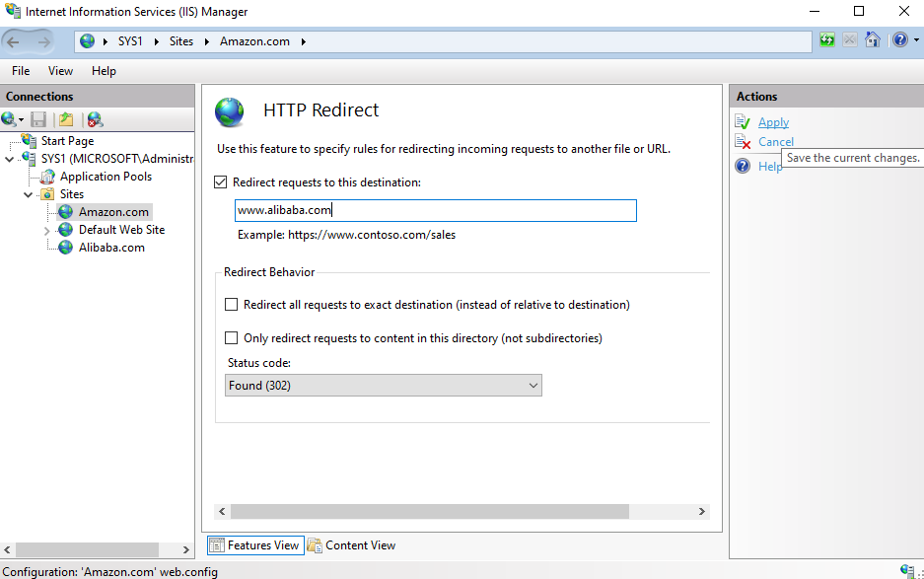Click the Actions pane Help icon
The height and width of the screenshot is (579, 924).
click(x=743, y=166)
